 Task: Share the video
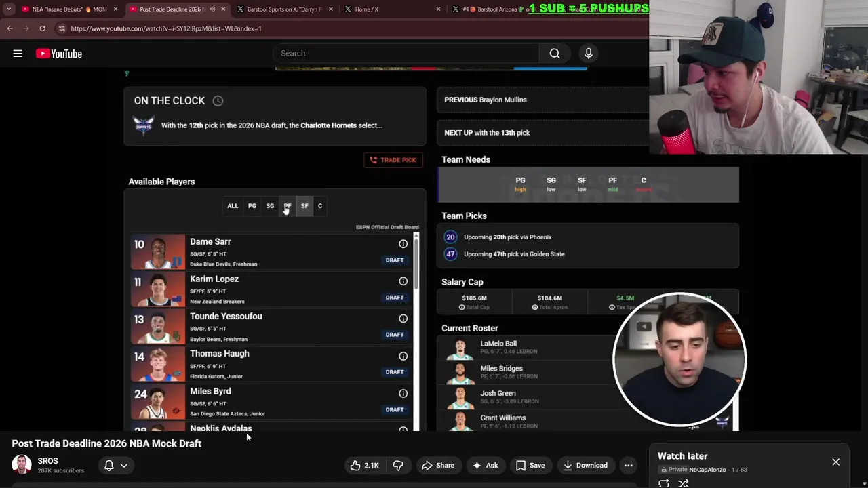[437, 466]
